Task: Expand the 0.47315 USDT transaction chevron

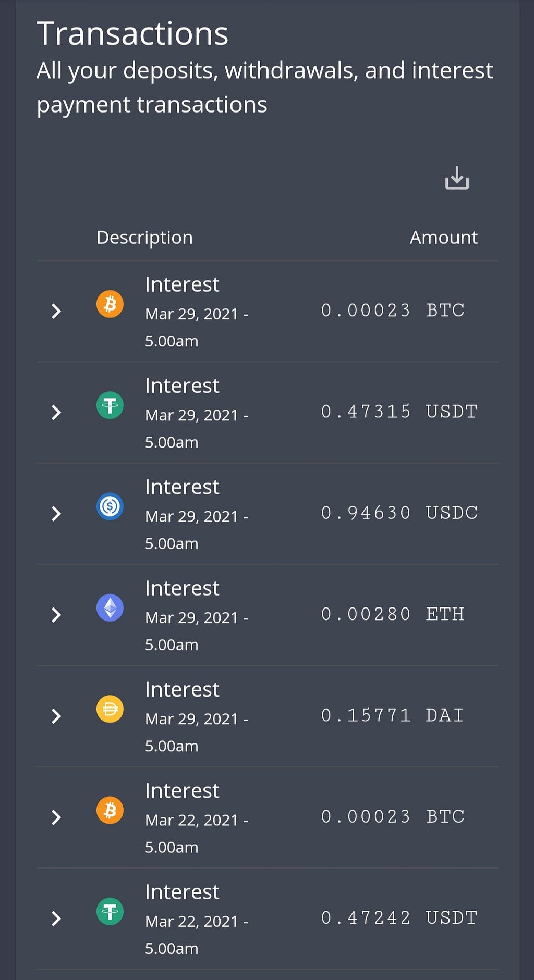Action: coord(56,413)
